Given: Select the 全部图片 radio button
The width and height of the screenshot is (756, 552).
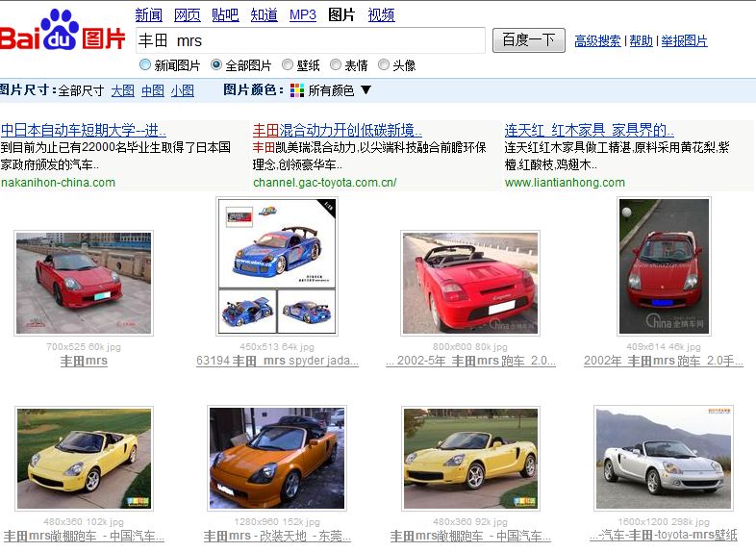Looking at the screenshot, I should pos(216,64).
